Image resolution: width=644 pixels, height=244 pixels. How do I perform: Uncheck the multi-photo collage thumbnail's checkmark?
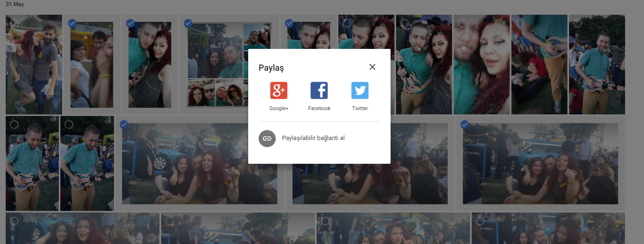[188, 23]
